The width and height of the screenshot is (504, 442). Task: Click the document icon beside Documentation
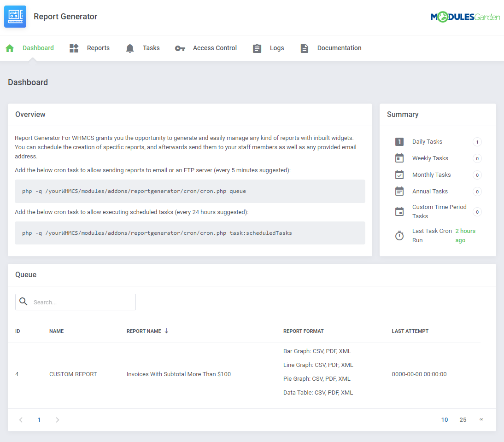304,48
